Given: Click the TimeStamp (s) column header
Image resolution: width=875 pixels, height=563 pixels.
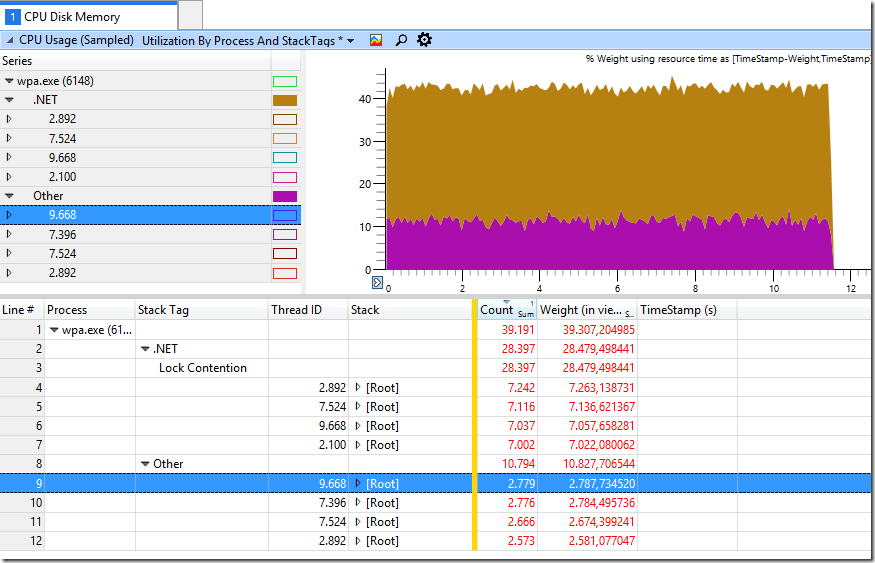Looking at the screenshot, I should pyautogui.click(x=686, y=310).
